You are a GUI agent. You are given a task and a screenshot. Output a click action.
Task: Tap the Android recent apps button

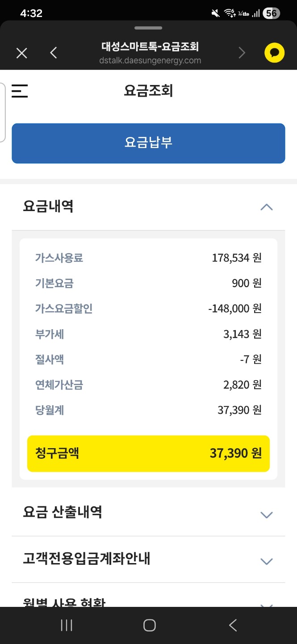point(67,625)
